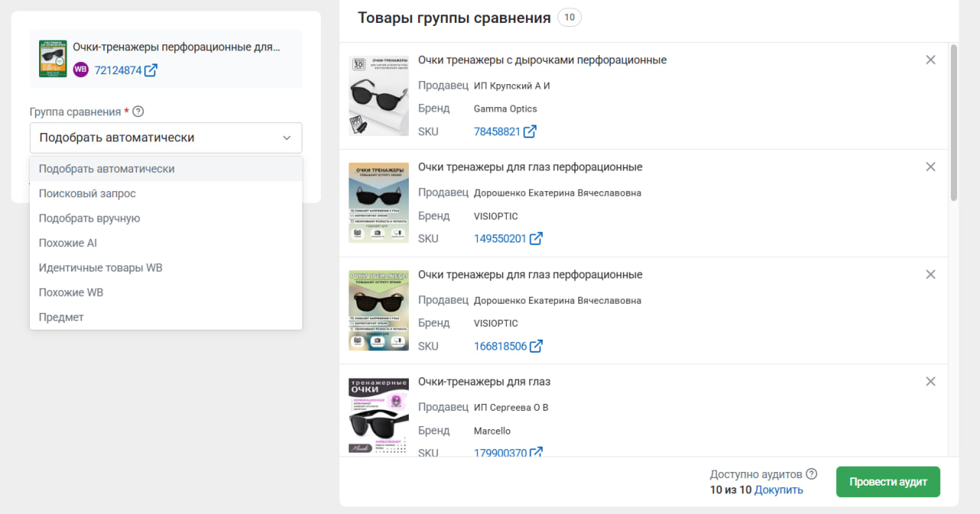Open external link icon for SKU 78458821

click(529, 132)
